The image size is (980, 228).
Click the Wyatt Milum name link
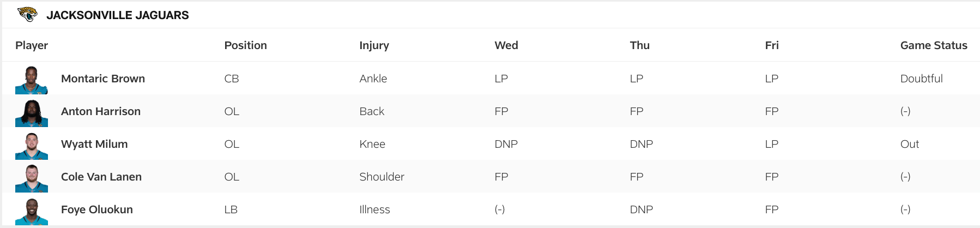pyautogui.click(x=94, y=144)
